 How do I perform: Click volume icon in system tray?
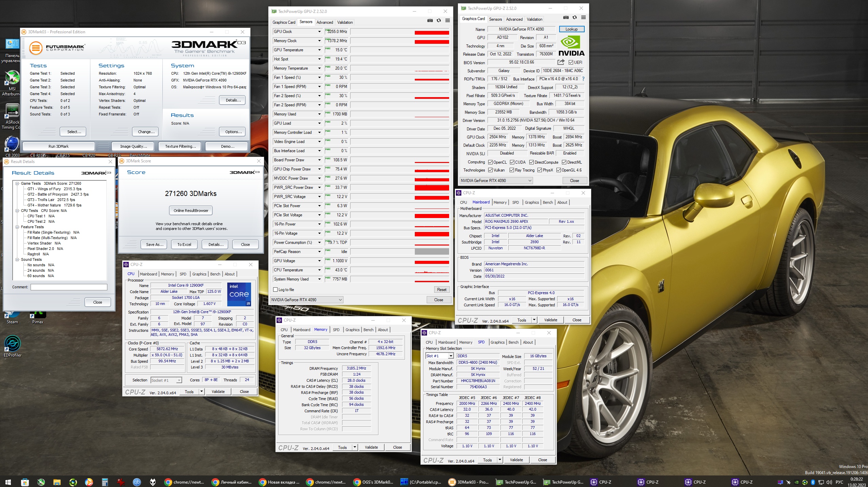click(829, 482)
